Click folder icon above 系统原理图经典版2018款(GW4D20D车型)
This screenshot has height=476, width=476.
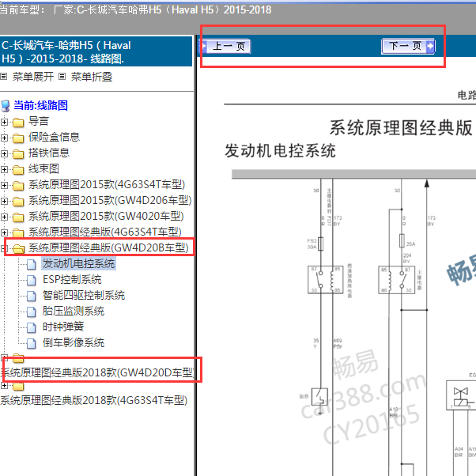(x=18, y=358)
